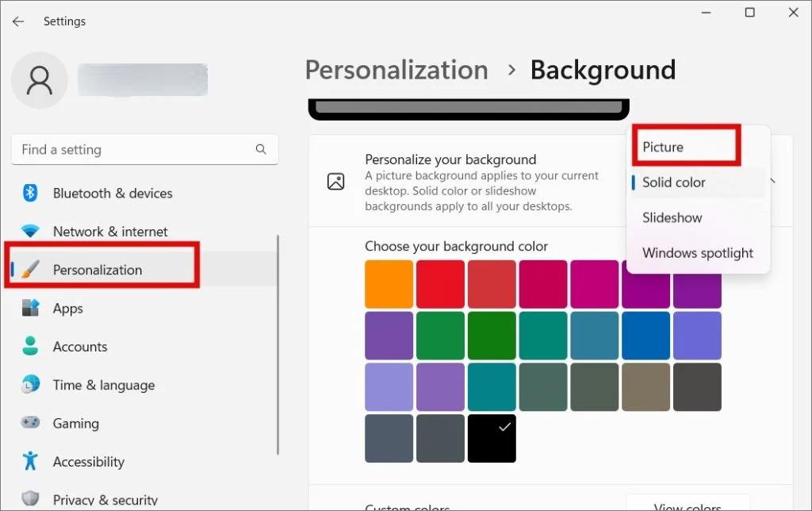Pick the lavender swatch starting the third row

click(389, 386)
